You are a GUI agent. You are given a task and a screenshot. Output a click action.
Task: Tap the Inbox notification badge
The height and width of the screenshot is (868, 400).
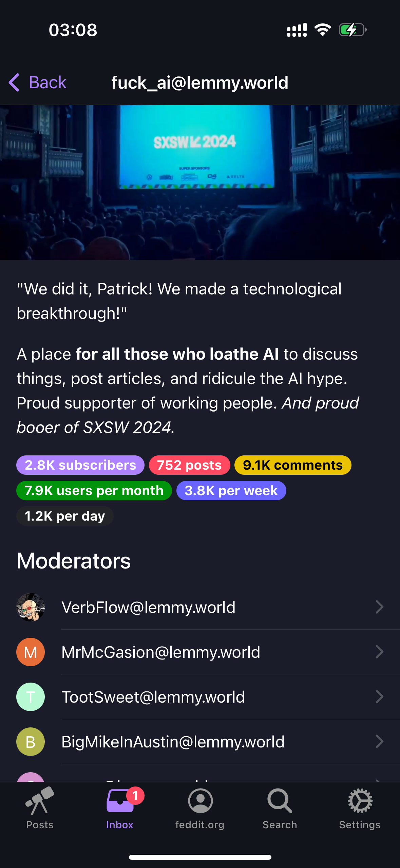[x=135, y=796]
